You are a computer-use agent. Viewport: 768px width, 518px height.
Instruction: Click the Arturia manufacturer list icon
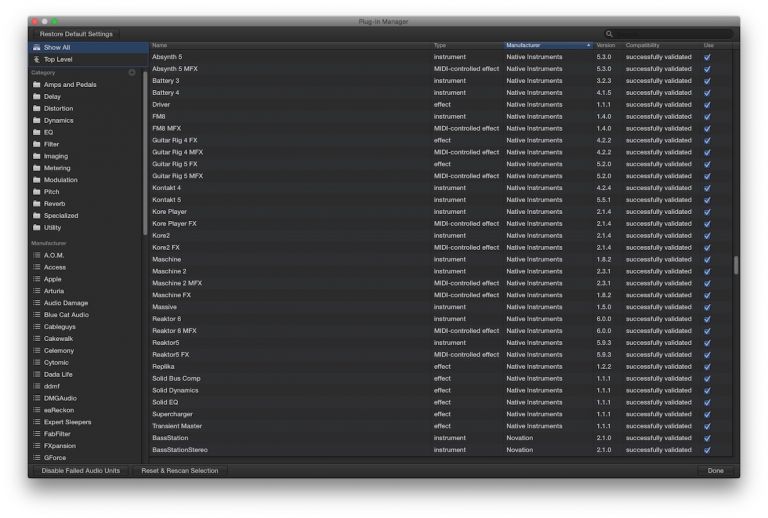pos(37,291)
